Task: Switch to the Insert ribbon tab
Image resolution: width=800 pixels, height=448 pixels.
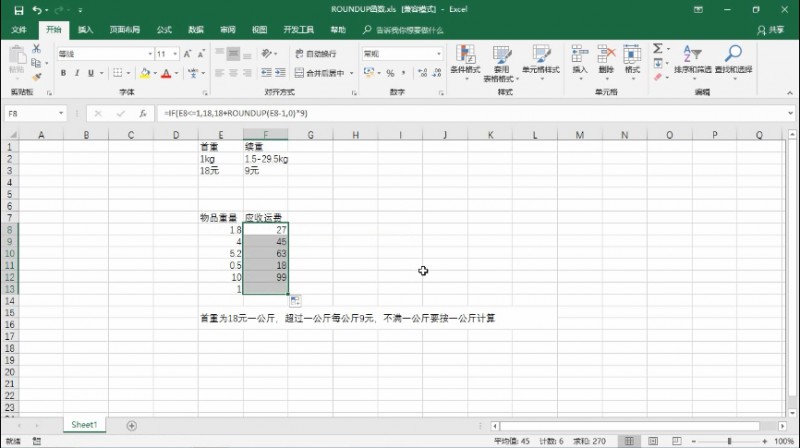Action: [x=85, y=30]
